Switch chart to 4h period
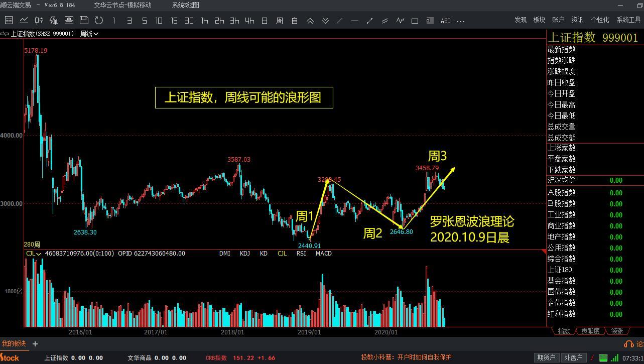This screenshot has width=644, height=364. coord(249,21)
